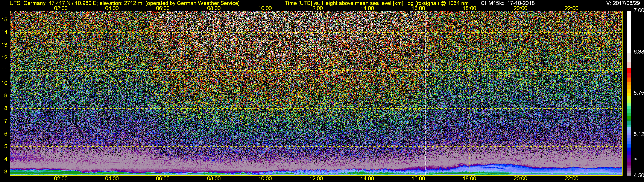Viewport: 644px width, 182px height.
Task: Click the height label '4.' on the vertical axis
Action: click(x=6, y=159)
